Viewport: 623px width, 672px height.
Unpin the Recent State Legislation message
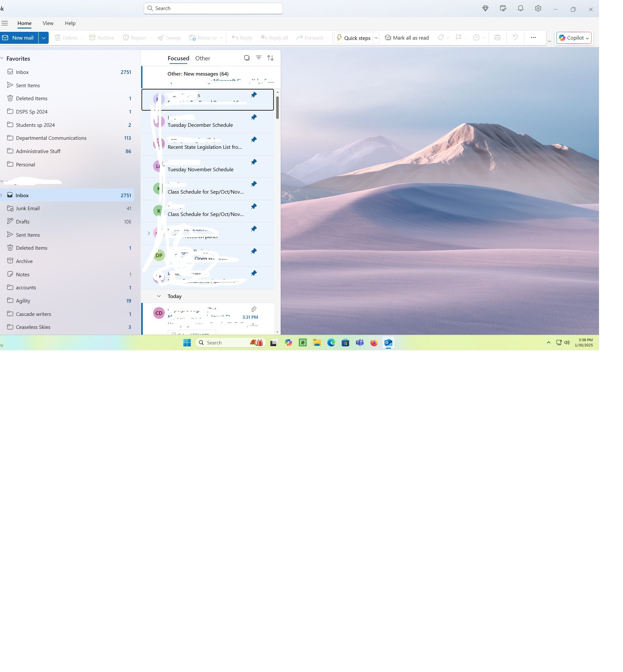click(x=254, y=139)
